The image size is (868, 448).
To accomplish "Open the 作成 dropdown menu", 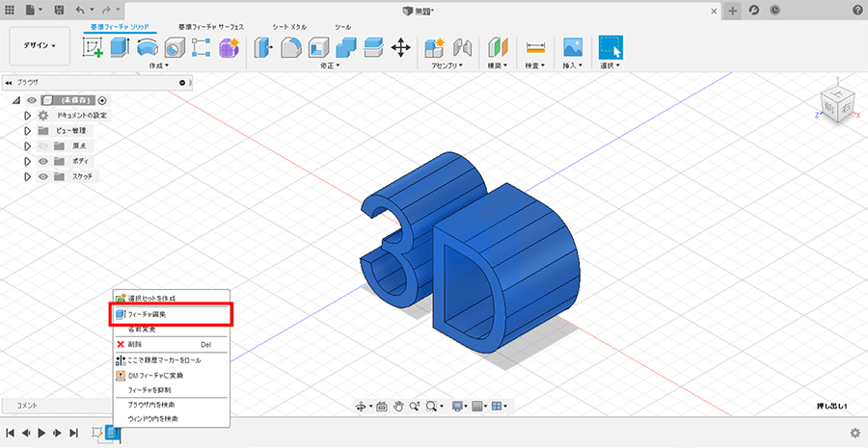I will point(159,66).
